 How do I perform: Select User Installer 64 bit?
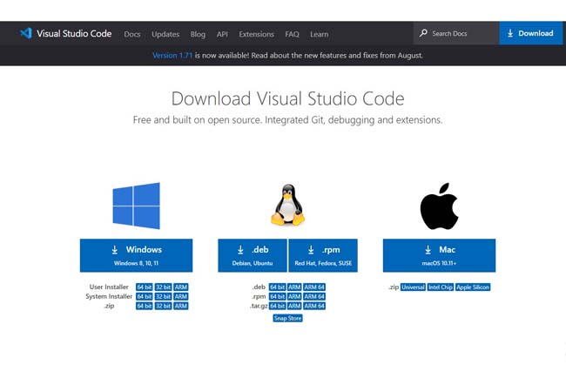point(144,287)
